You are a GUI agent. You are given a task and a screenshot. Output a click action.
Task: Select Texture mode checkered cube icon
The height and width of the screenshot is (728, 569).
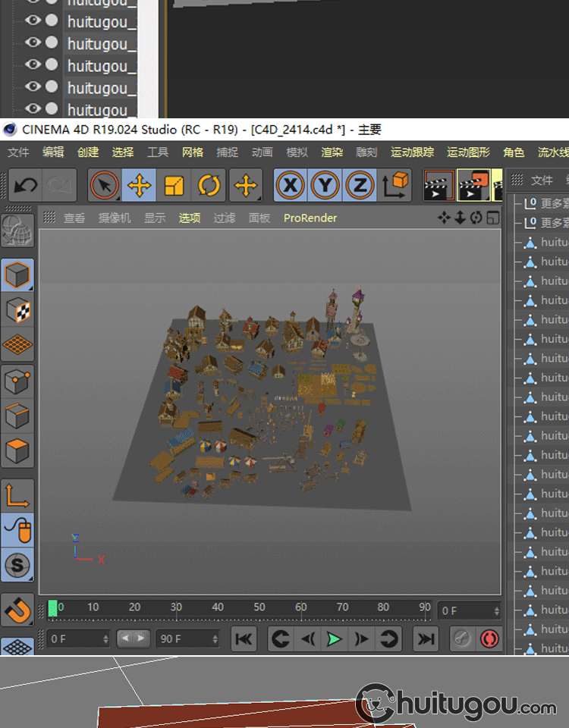17,310
